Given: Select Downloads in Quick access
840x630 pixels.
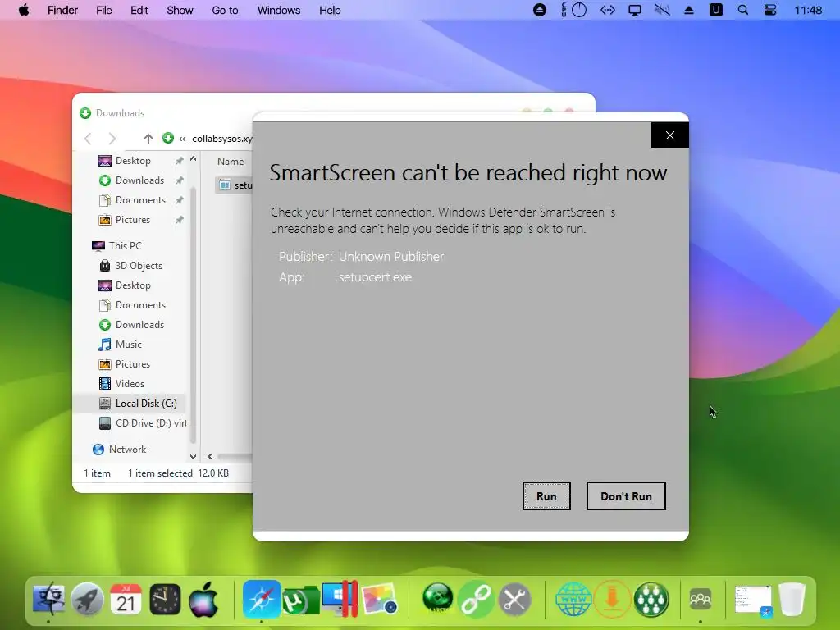Looking at the screenshot, I should (x=139, y=180).
